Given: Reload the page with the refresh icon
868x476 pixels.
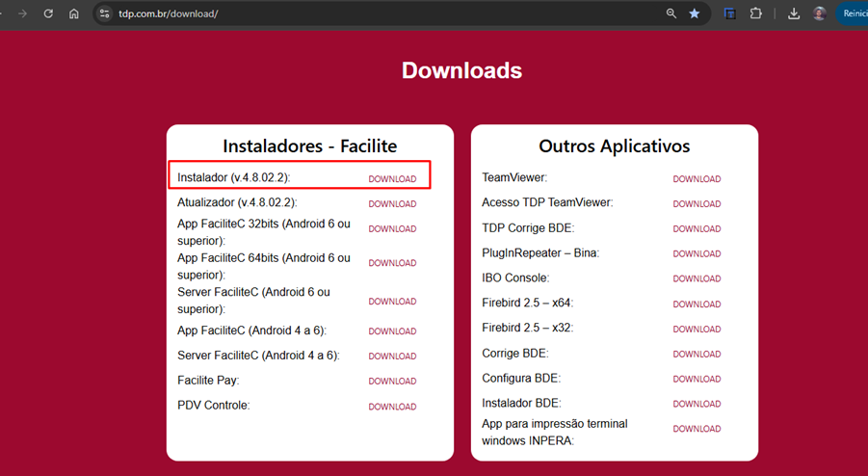Looking at the screenshot, I should tap(48, 13).
